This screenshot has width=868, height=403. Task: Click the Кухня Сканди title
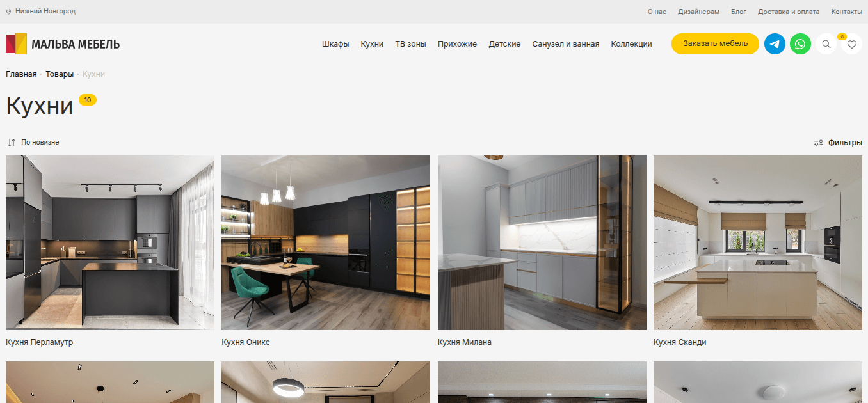pyautogui.click(x=680, y=342)
